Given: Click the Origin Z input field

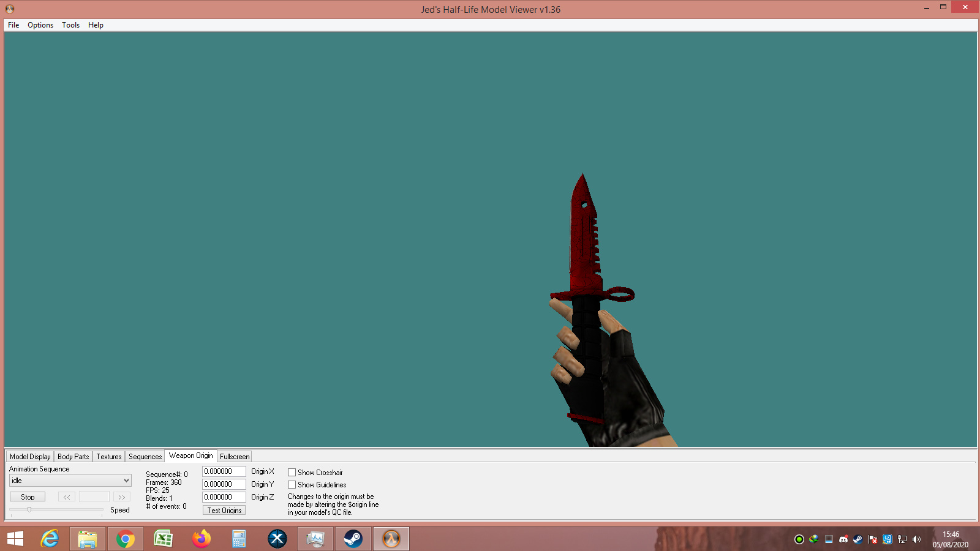Looking at the screenshot, I should coord(224,497).
